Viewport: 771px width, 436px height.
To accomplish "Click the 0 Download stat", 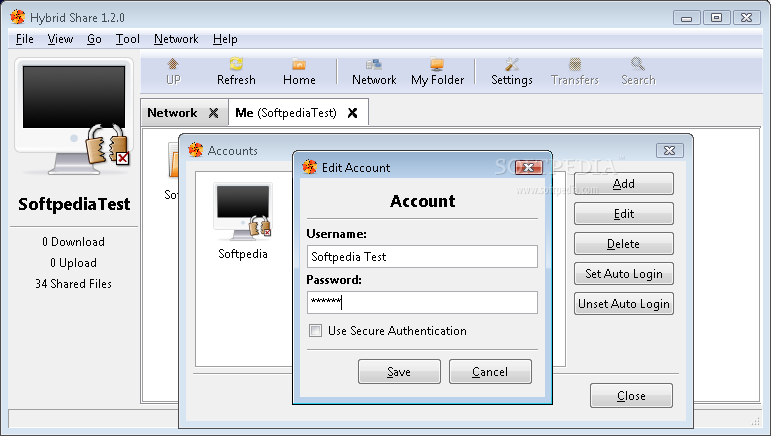I will [x=73, y=242].
